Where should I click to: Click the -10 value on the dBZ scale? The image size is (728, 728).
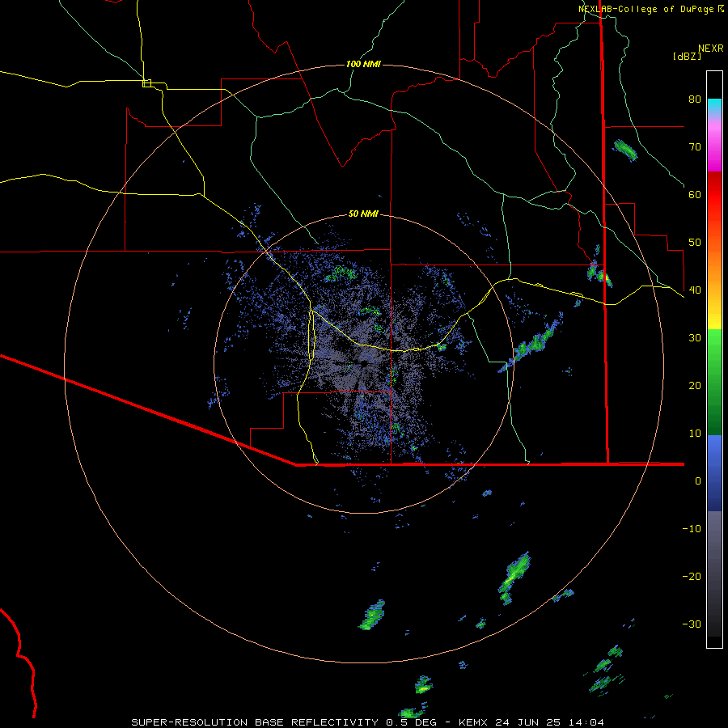point(692,529)
